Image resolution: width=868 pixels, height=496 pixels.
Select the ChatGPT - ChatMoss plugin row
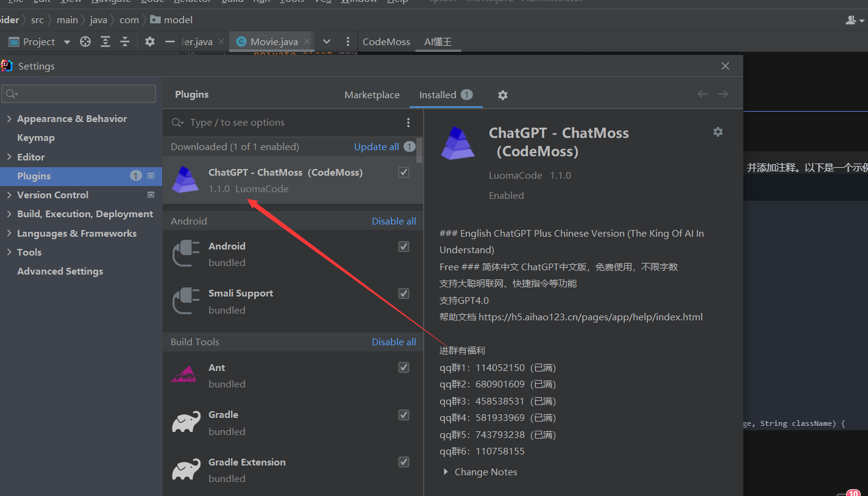click(x=293, y=180)
